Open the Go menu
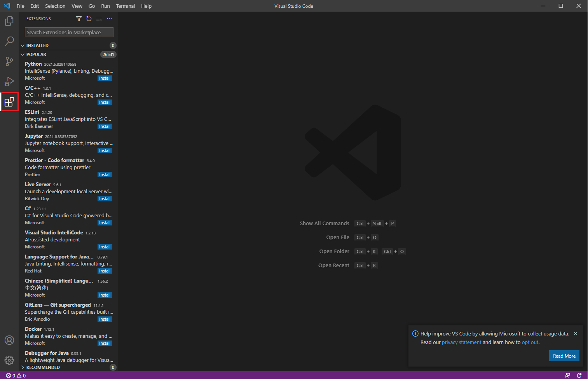 click(x=92, y=6)
